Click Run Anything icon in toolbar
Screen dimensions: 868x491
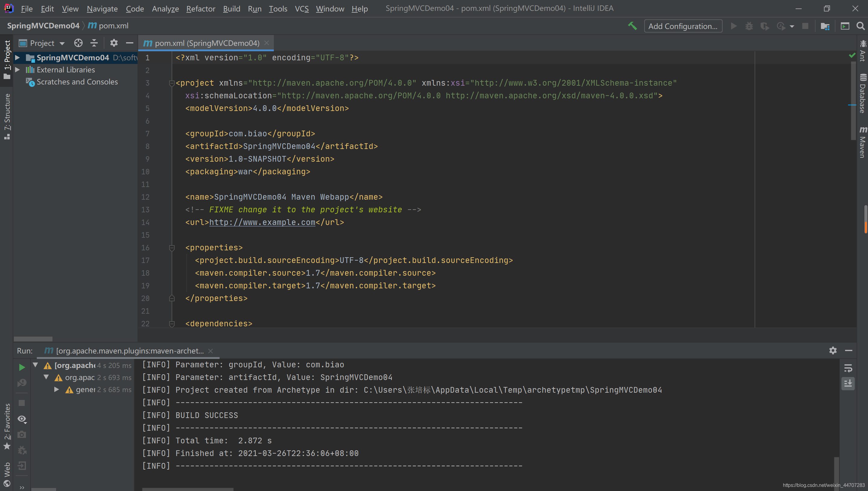point(845,26)
